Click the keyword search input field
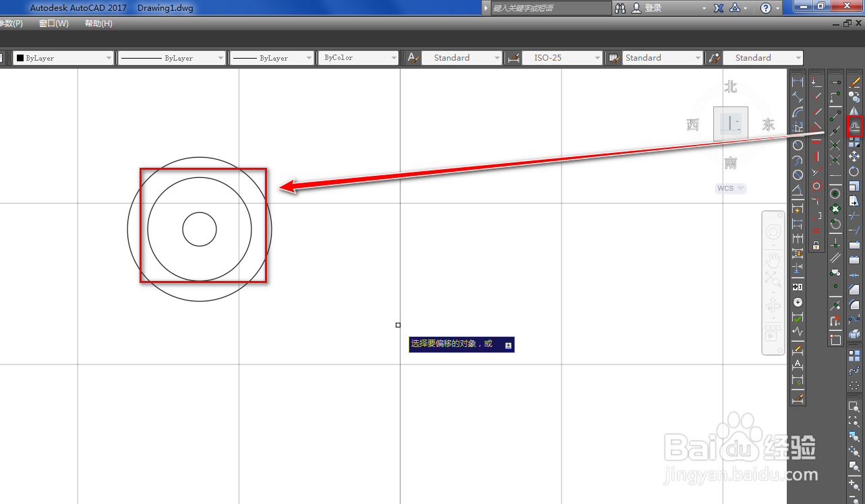Screen dimensions: 865x504 [x=551, y=8]
